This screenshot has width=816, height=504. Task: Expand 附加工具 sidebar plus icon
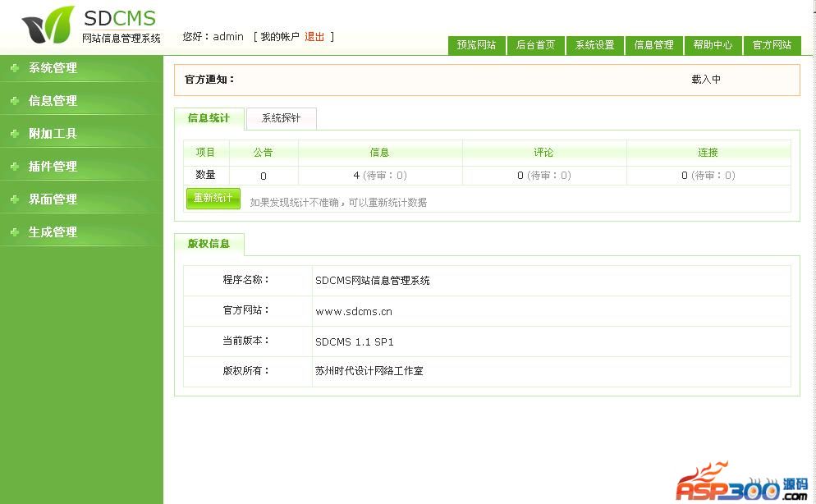[x=15, y=134]
